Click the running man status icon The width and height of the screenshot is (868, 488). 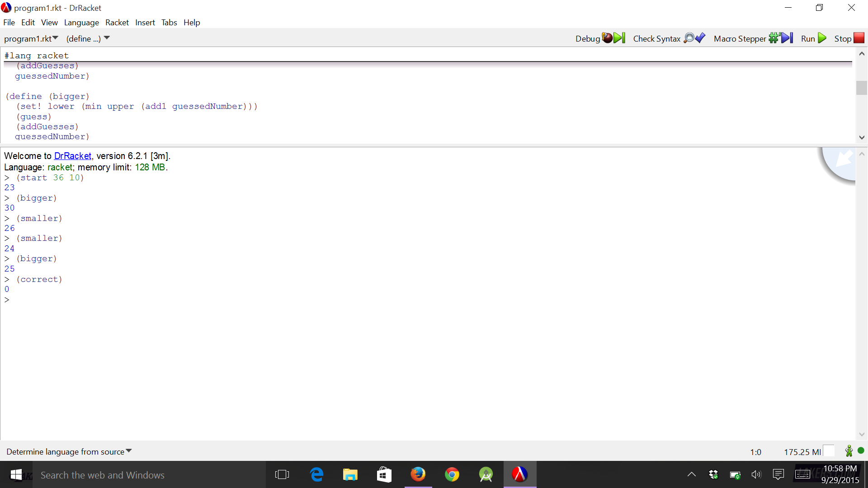click(x=849, y=451)
